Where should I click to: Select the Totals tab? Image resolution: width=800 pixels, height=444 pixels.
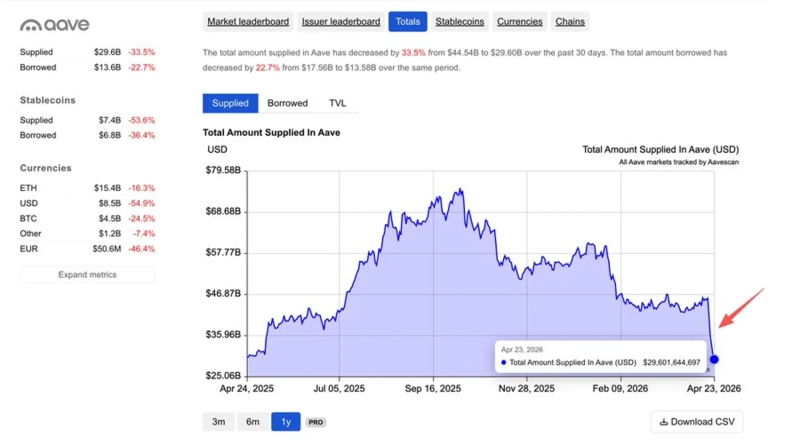(407, 21)
